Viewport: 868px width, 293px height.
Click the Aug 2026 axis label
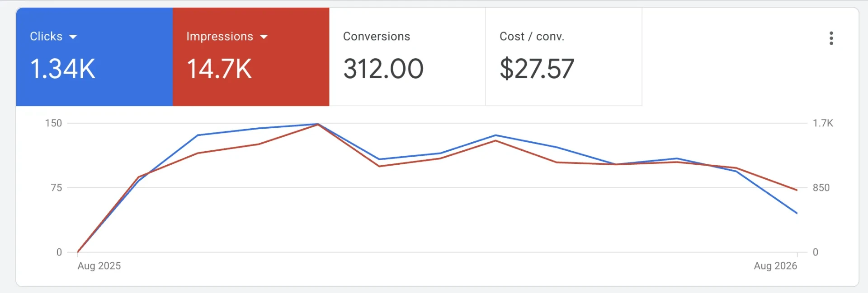click(x=775, y=266)
